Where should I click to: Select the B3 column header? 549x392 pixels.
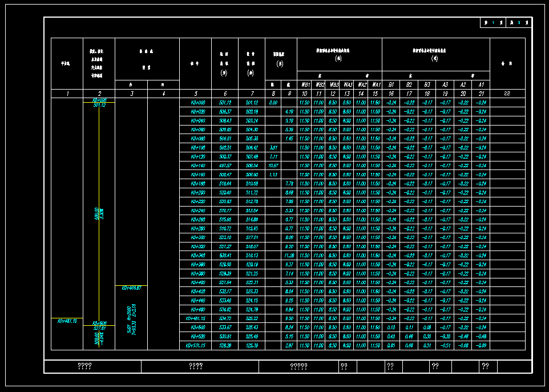pyautogui.click(x=427, y=84)
